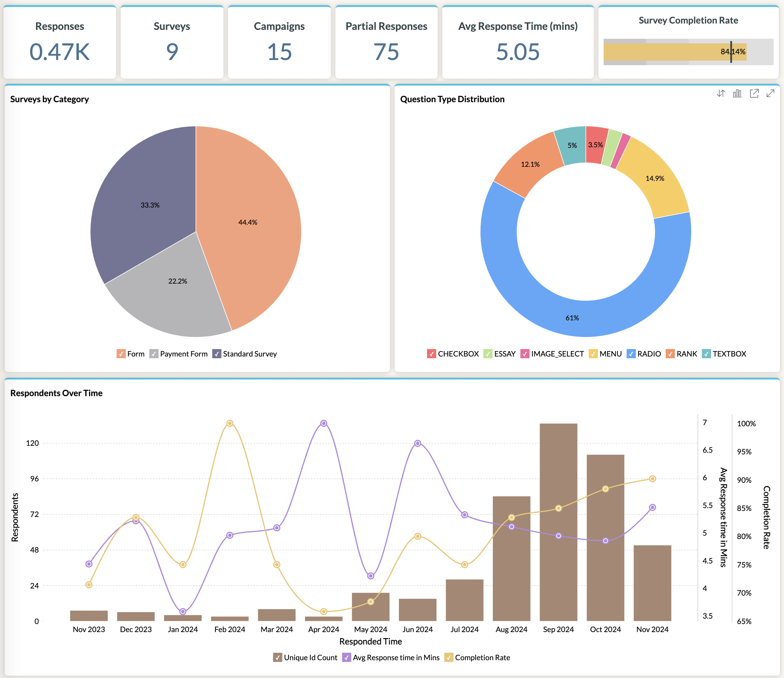Open chart type bar-chart icon
This screenshot has height=678, width=784.
(737, 93)
